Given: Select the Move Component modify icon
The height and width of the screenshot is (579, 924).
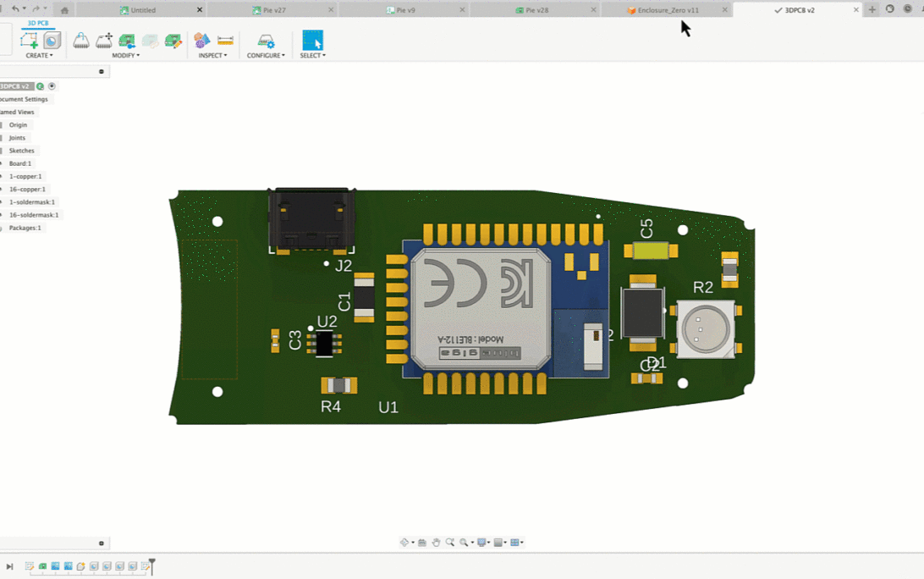Looking at the screenshot, I should pyautogui.click(x=104, y=41).
